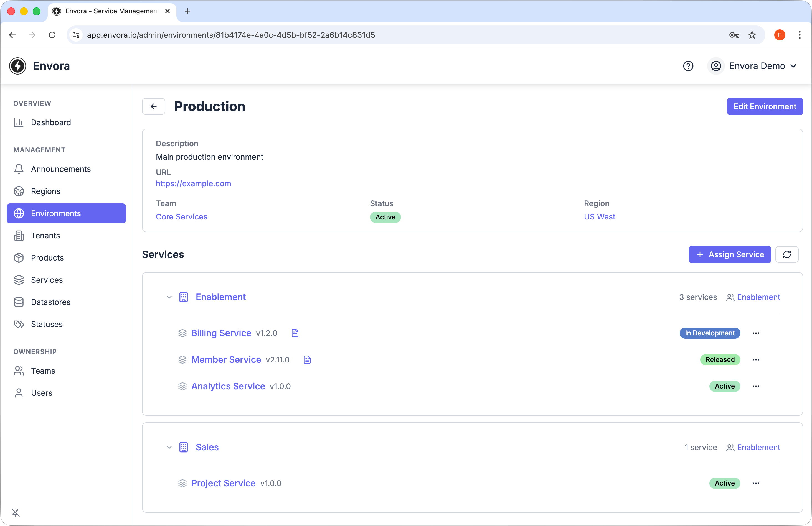Open more options for Project Service
The height and width of the screenshot is (526, 812).
tap(756, 483)
